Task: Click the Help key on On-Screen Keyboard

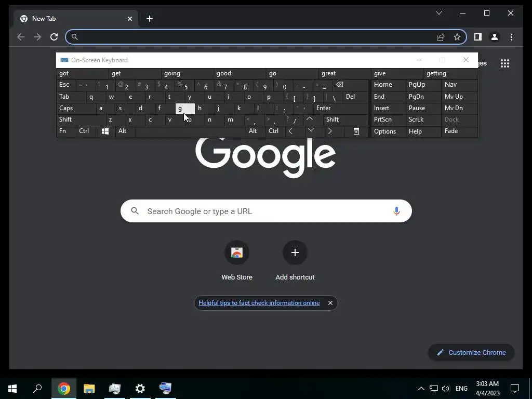Action: point(423,131)
